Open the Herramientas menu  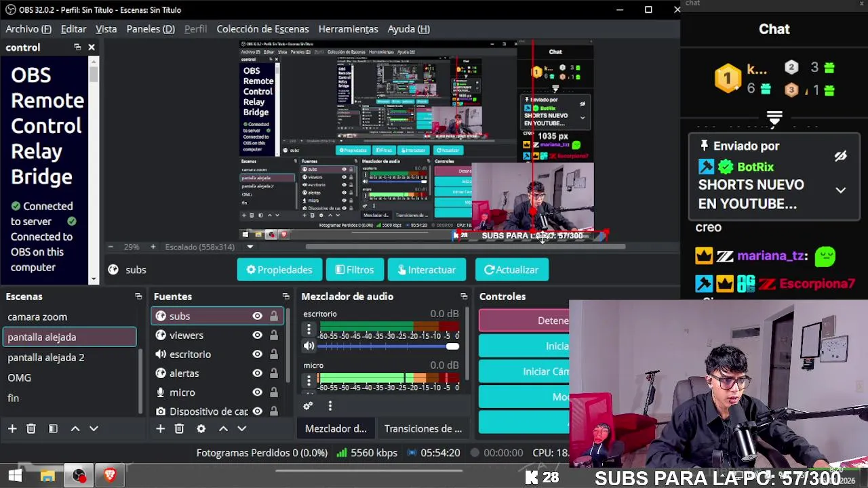tap(348, 28)
